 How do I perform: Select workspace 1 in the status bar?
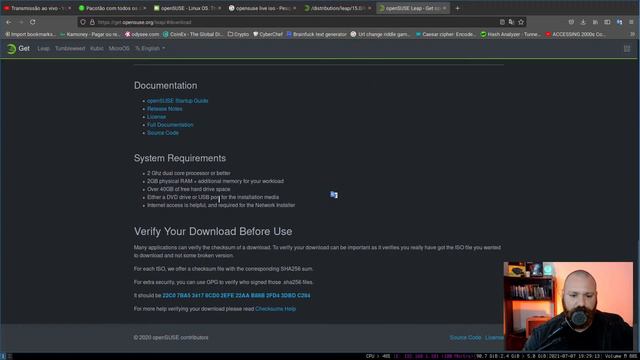tap(3, 356)
